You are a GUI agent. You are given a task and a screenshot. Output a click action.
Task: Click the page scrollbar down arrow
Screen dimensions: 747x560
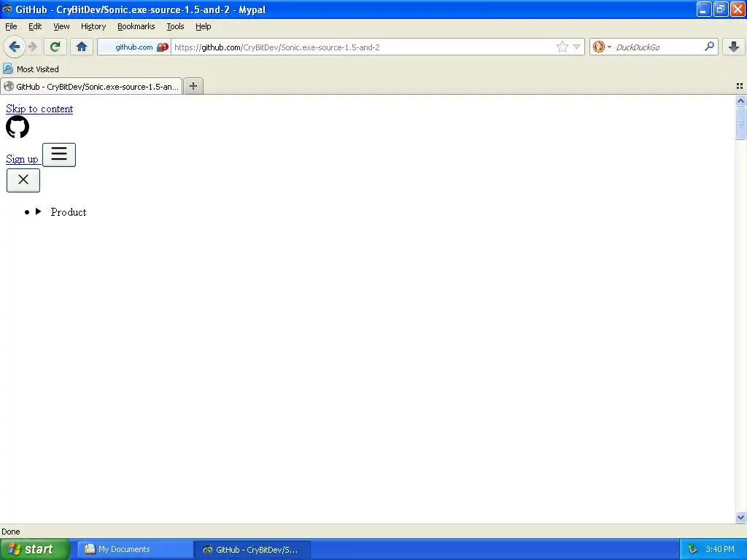pos(740,517)
